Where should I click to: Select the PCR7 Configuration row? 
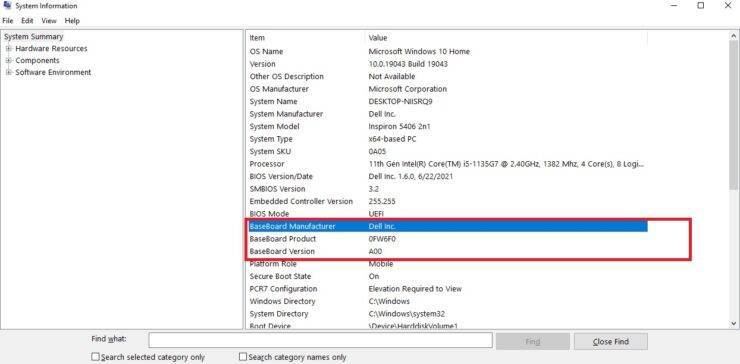click(x=447, y=289)
